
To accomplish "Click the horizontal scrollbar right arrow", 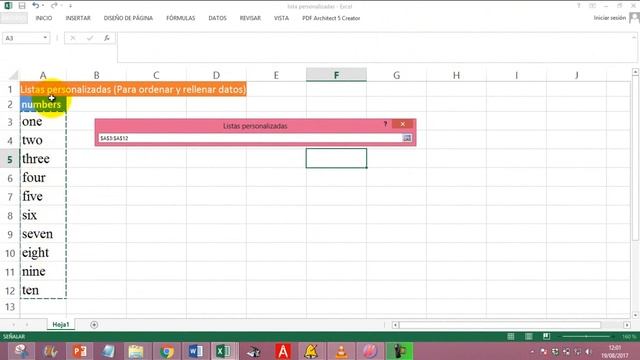I will pyautogui.click(x=627, y=325).
